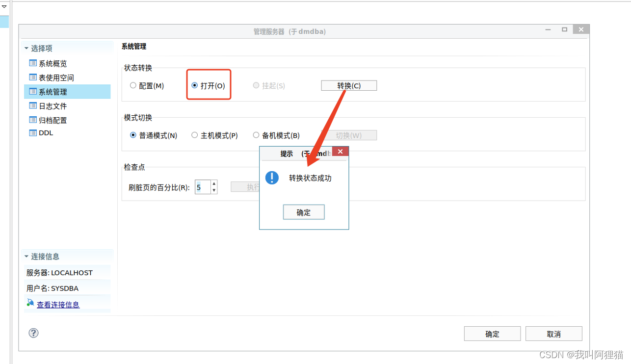Close the 管理服务器 window
The width and height of the screenshot is (631, 364).
(x=581, y=29)
